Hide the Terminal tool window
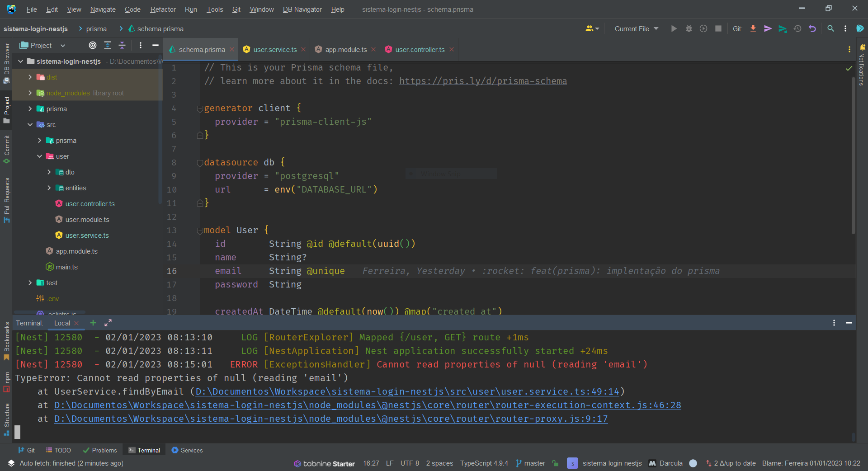 (x=849, y=323)
